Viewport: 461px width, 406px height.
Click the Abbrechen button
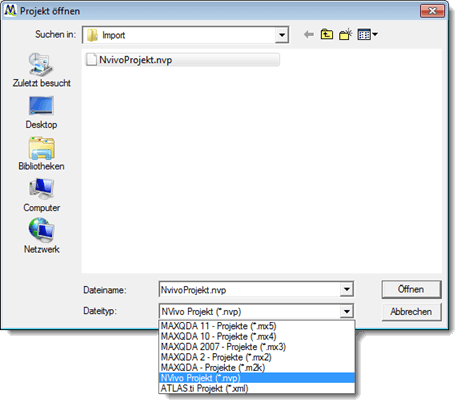(411, 312)
